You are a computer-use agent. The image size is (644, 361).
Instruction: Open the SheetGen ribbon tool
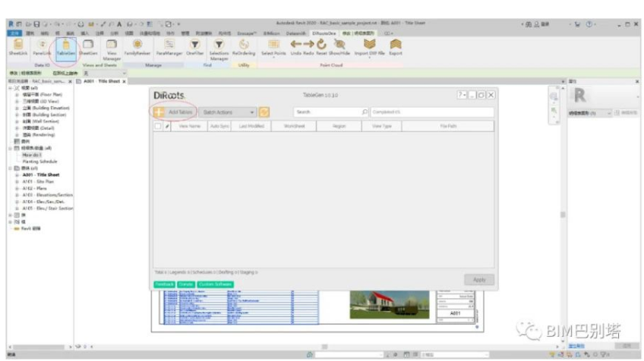pos(88,47)
